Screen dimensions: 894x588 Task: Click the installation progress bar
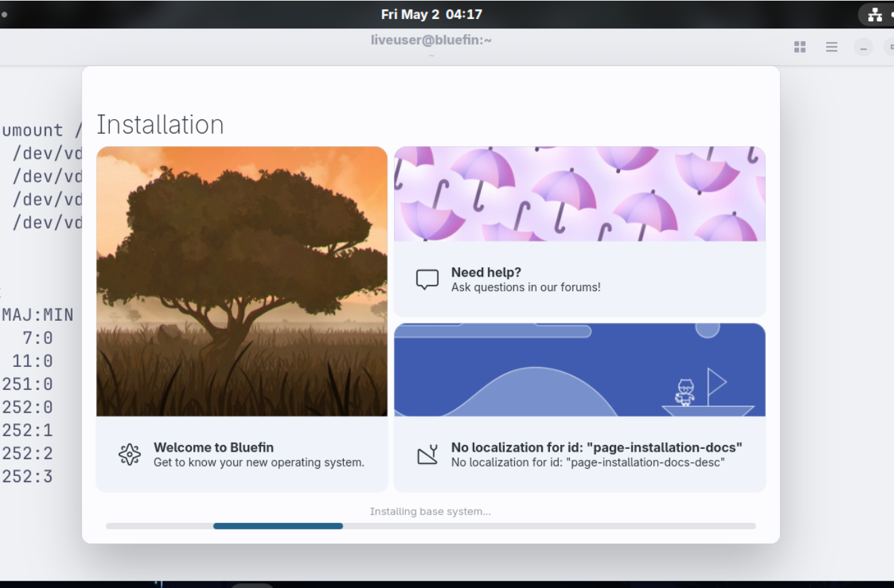tap(431, 526)
